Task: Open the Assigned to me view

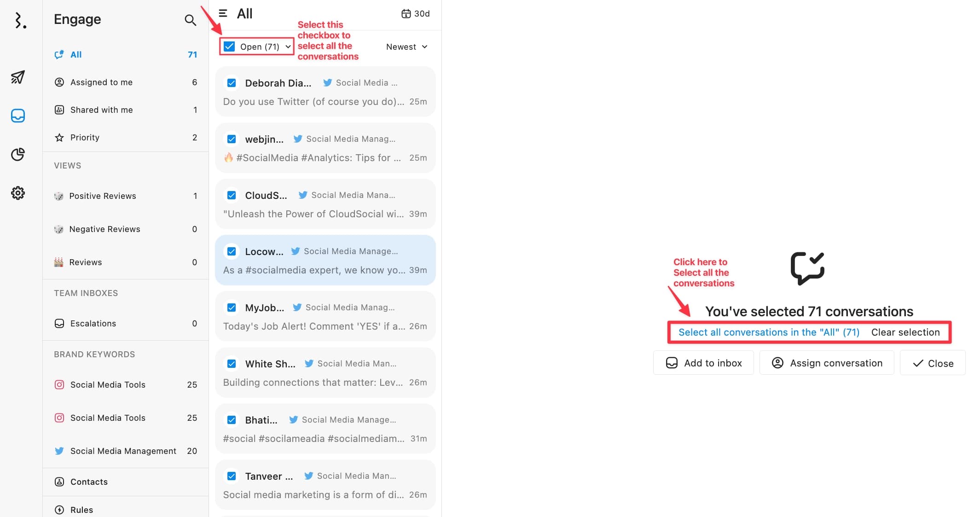Action: tap(101, 82)
